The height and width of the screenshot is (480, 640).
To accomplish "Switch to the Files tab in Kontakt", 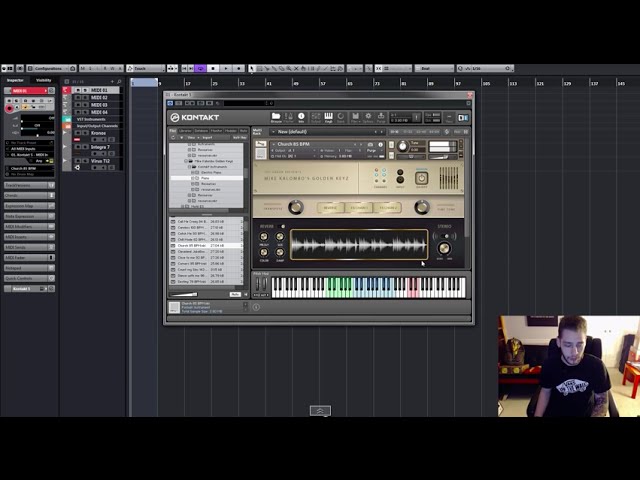I will point(173,131).
